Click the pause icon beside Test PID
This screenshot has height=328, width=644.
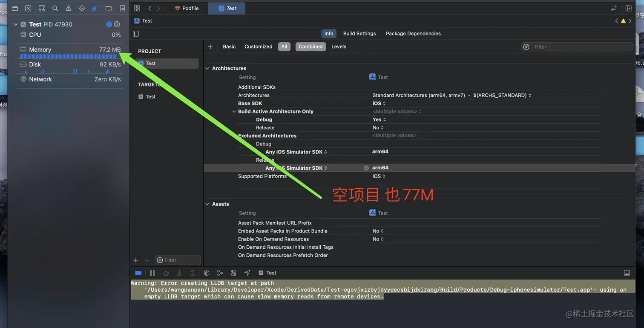(117, 24)
